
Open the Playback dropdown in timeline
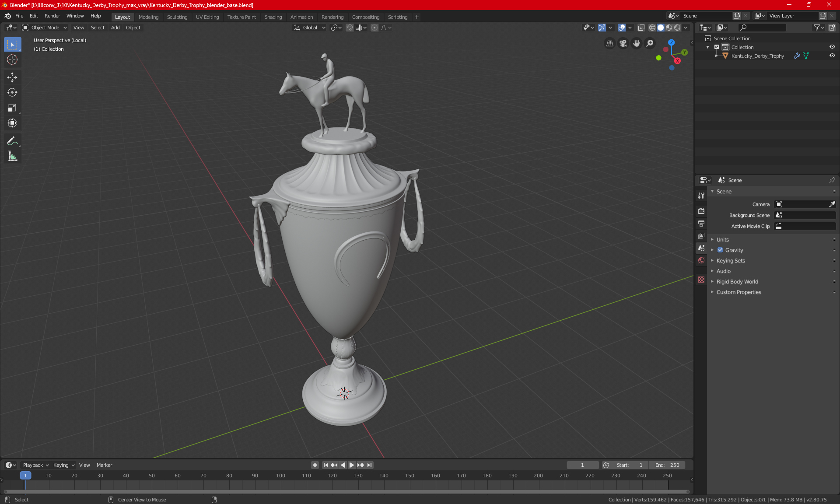click(35, 465)
